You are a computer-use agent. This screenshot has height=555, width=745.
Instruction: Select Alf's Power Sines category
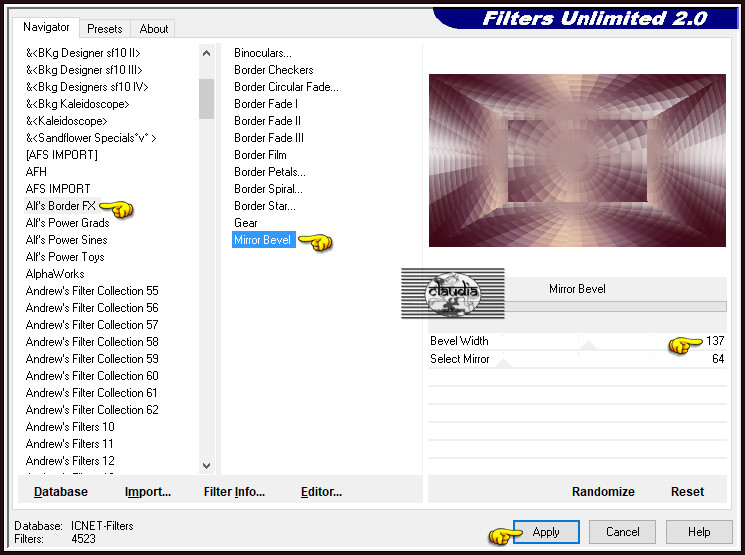pos(67,240)
